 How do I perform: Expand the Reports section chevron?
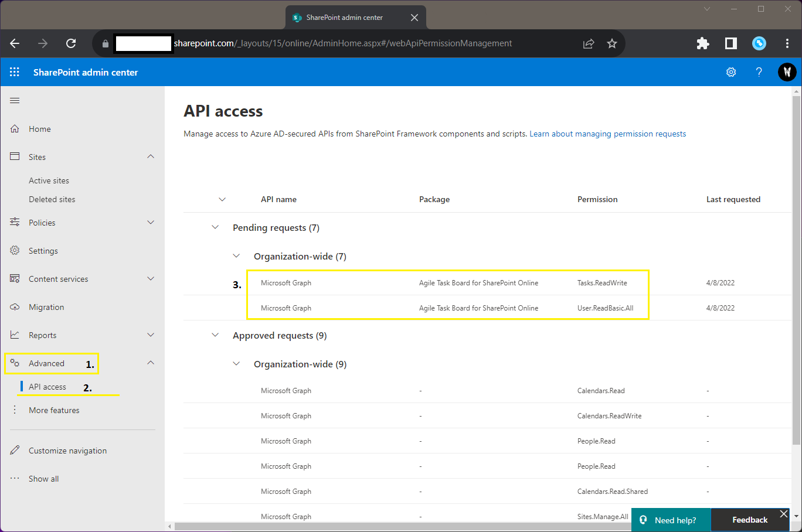pos(151,335)
